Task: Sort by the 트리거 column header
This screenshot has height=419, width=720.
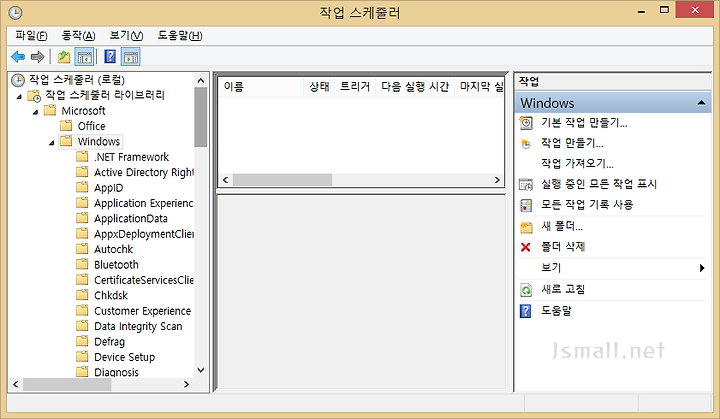Action: [x=355, y=87]
